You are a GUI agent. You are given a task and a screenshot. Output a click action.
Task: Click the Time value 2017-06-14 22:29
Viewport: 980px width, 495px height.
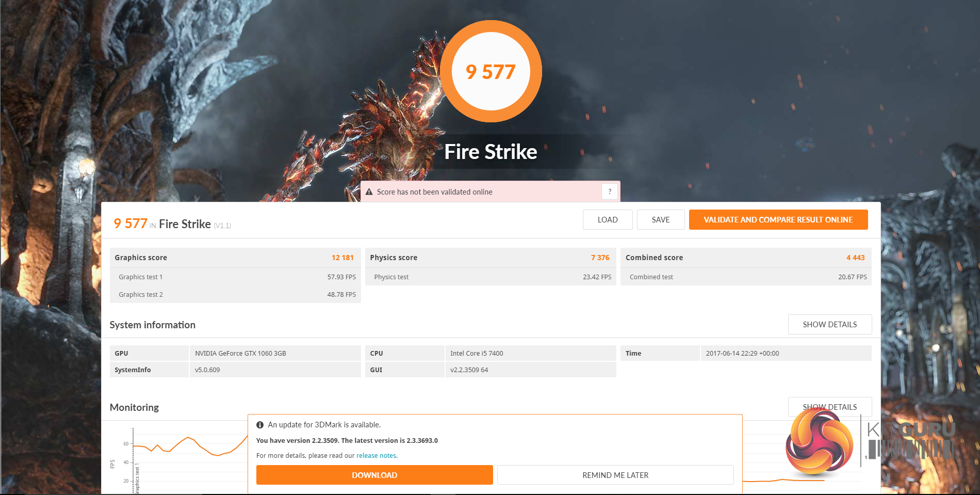point(742,354)
